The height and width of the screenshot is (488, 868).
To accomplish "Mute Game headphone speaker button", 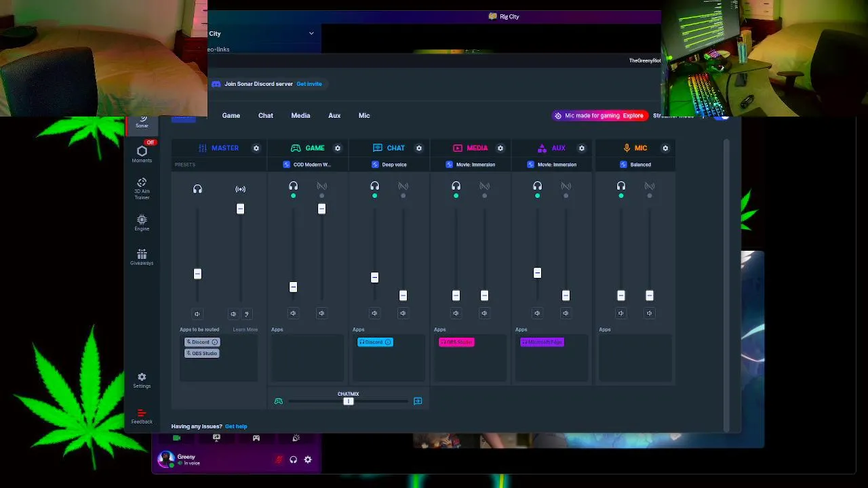I will click(293, 313).
